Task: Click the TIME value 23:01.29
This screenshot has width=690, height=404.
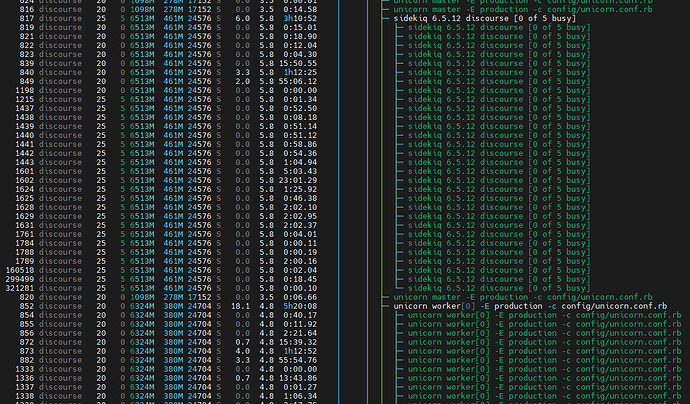Action: pos(298,180)
